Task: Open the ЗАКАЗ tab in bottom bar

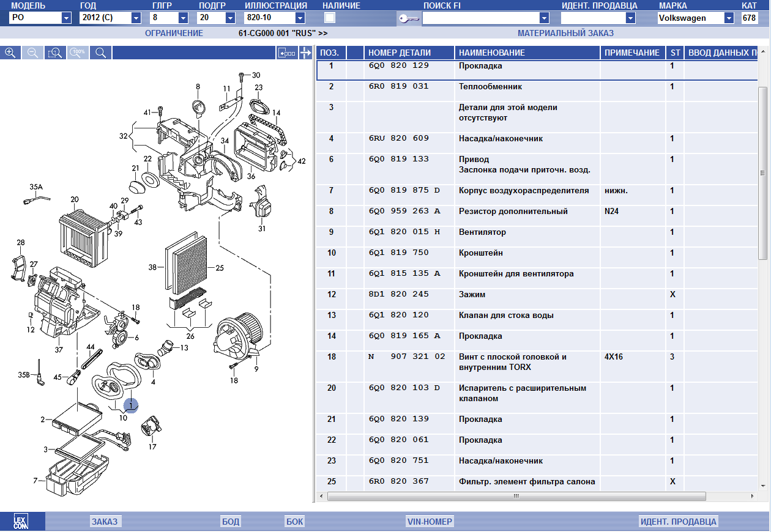Action: point(105,522)
